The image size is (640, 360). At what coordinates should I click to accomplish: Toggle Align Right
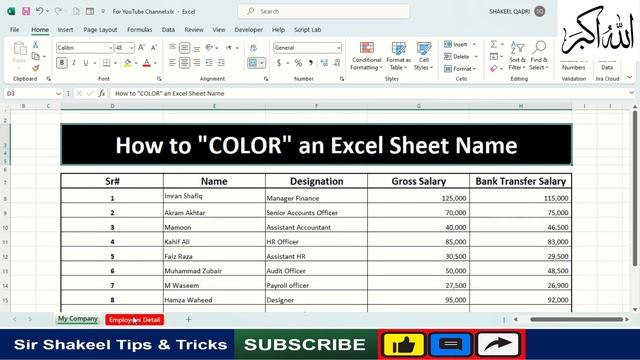click(x=197, y=63)
